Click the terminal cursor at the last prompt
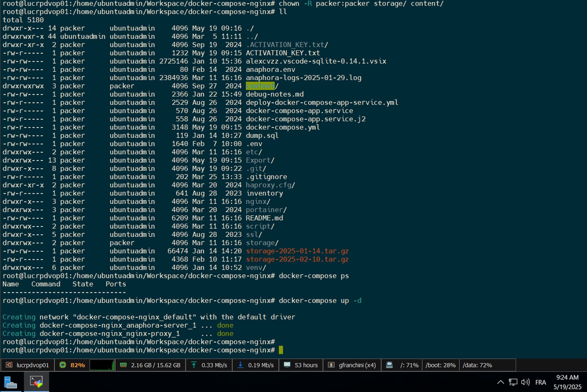 pyautogui.click(x=281, y=350)
